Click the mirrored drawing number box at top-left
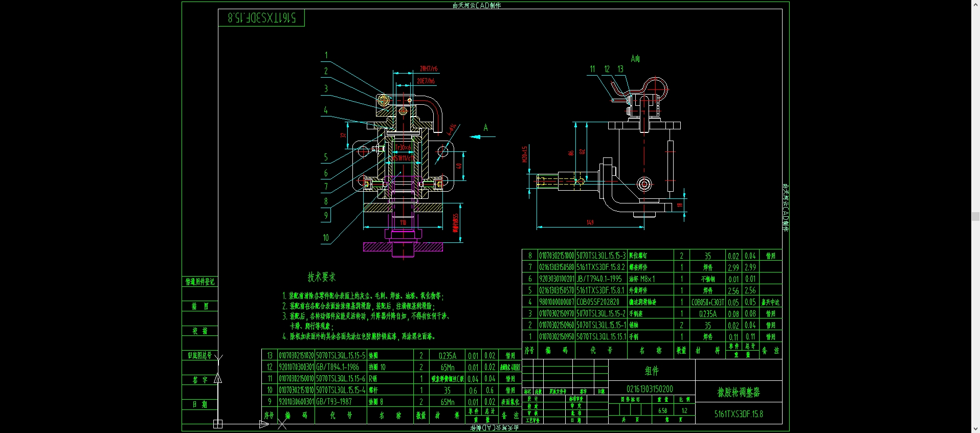Screen dimensions: 980x433 (261, 18)
